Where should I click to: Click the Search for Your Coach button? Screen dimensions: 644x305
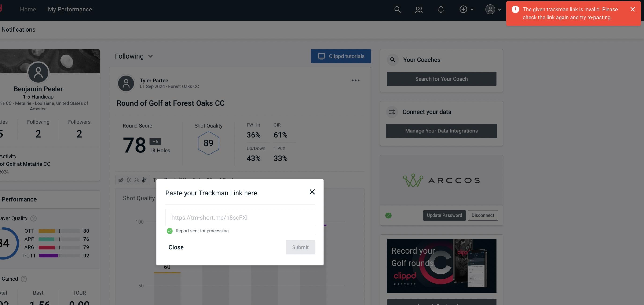(442, 78)
